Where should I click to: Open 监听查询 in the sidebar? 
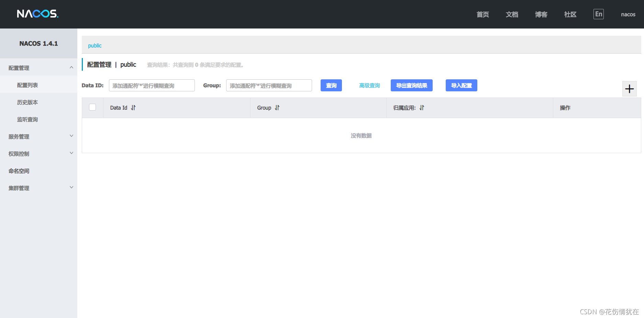click(27, 119)
